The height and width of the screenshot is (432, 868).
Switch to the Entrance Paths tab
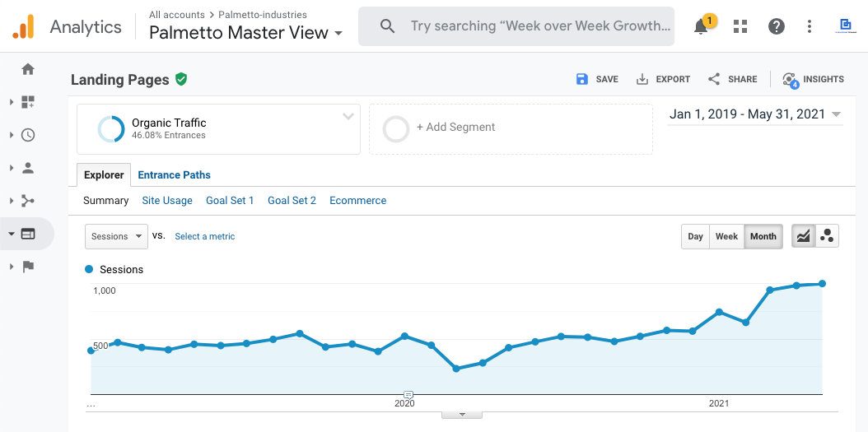click(x=174, y=174)
